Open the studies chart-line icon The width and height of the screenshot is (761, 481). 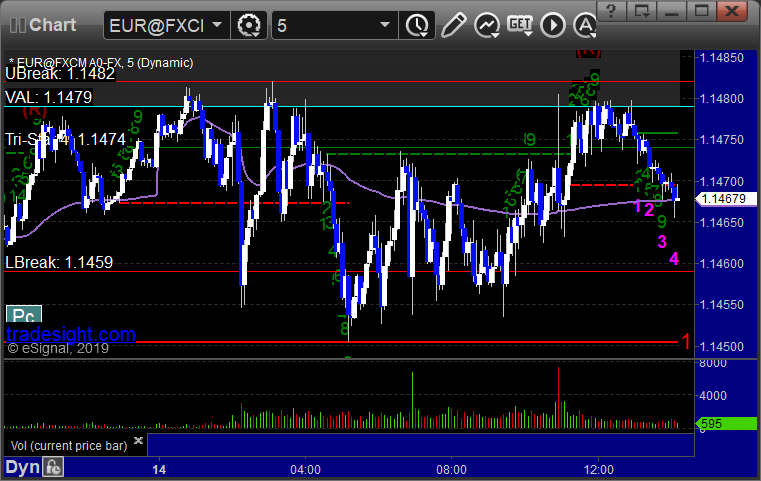point(487,25)
